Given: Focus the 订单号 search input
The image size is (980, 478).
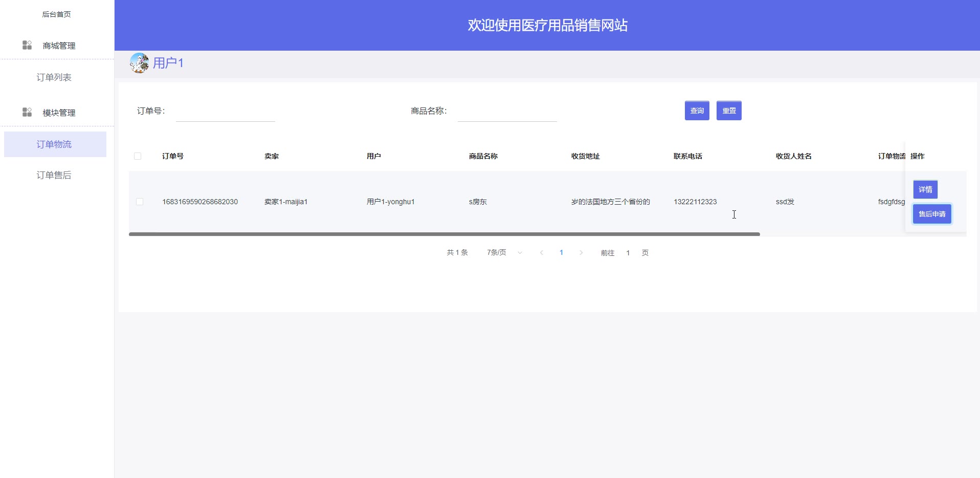Looking at the screenshot, I should coord(226,111).
